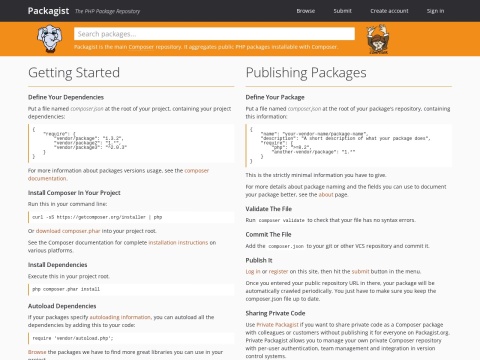Click the Autoload Dependencies heading
The height and width of the screenshot is (360, 480).
pos(62,306)
